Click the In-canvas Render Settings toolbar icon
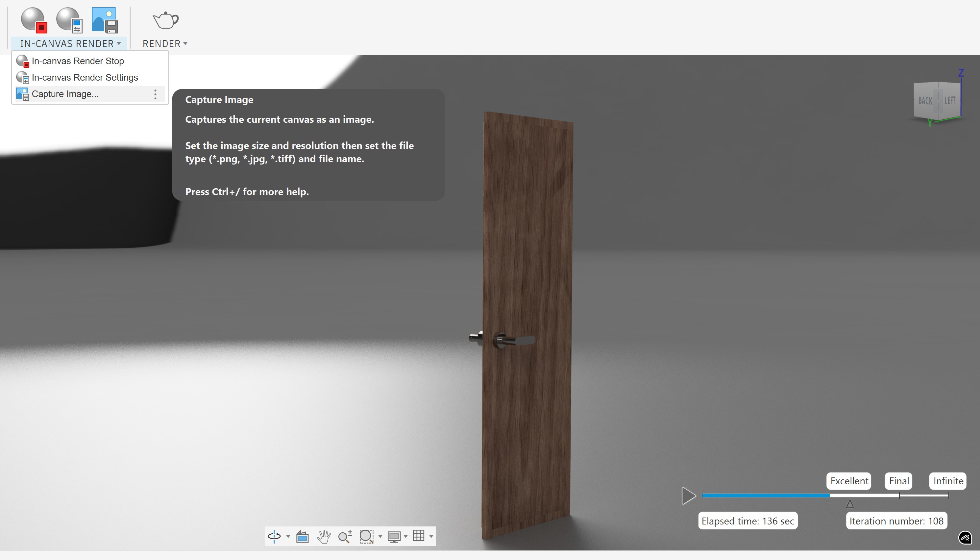Screen dimensions: 980x560 pos(69,20)
